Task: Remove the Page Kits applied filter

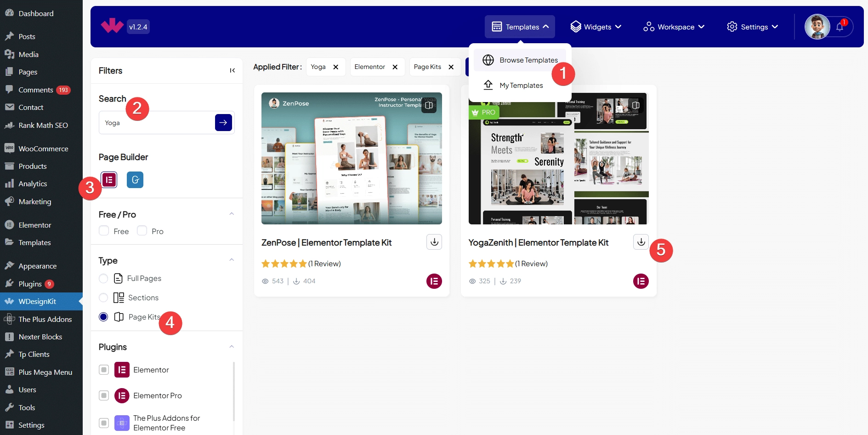Action: [x=451, y=67]
